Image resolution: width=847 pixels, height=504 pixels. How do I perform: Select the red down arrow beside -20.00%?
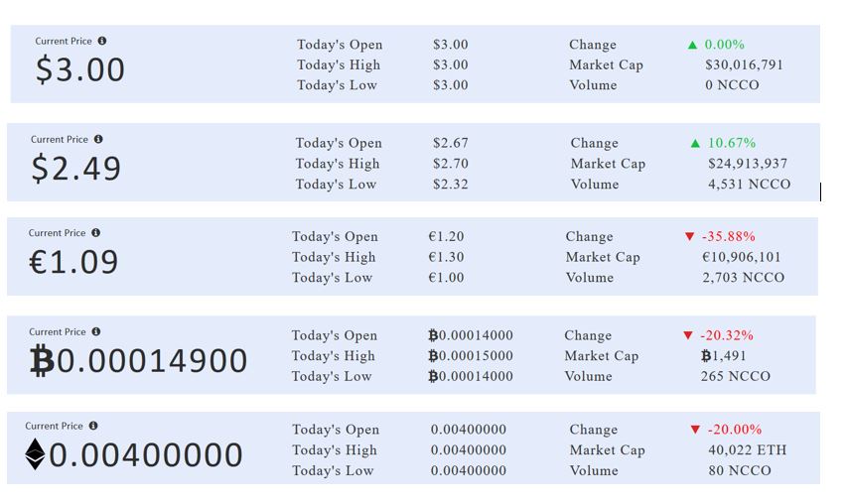pyautogui.click(x=695, y=430)
